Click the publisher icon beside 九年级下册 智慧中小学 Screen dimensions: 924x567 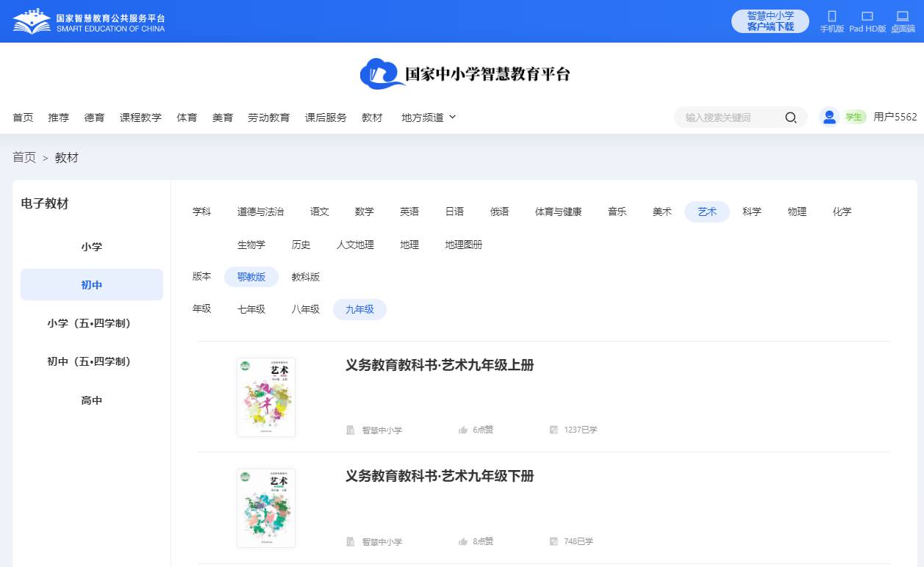pyautogui.click(x=351, y=541)
